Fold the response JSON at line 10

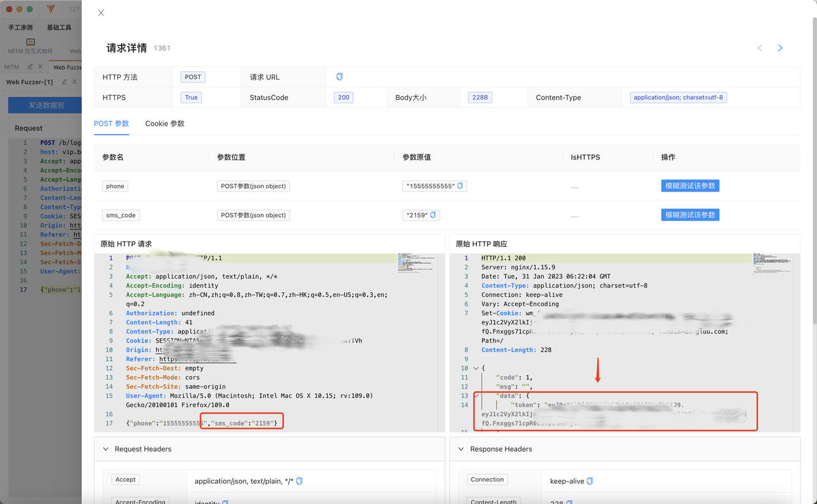(476, 368)
